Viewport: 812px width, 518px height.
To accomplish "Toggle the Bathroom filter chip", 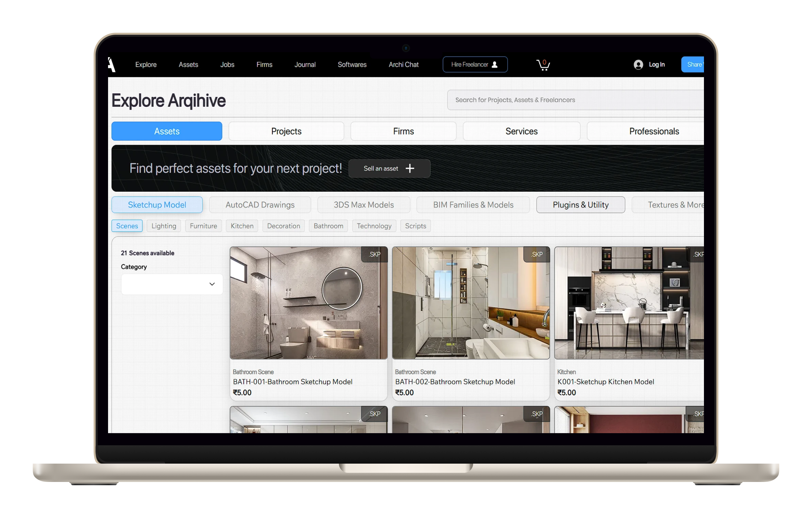I will coord(328,226).
